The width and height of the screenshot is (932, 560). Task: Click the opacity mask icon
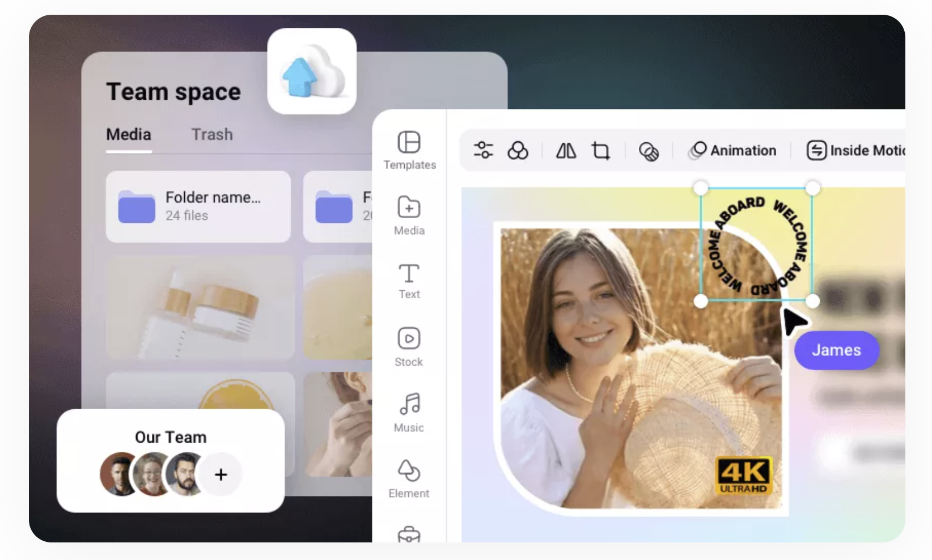click(649, 151)
